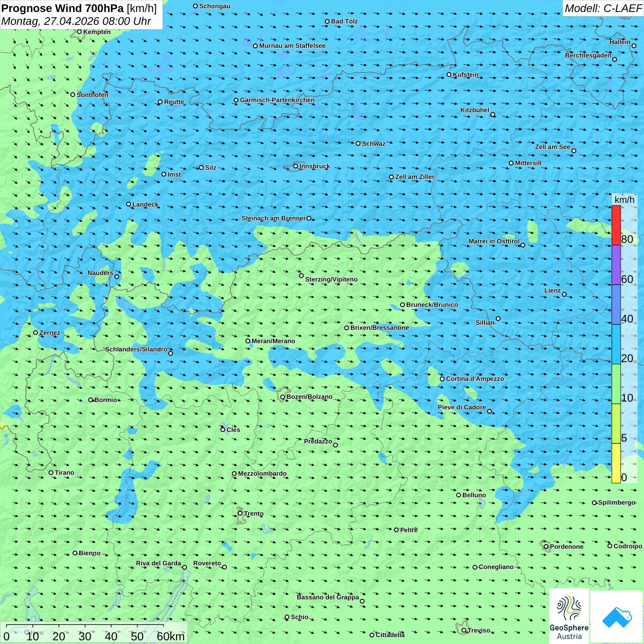Click the Conegliano town marker
This screenshot has width=644, height=644.
pos(475,567)
